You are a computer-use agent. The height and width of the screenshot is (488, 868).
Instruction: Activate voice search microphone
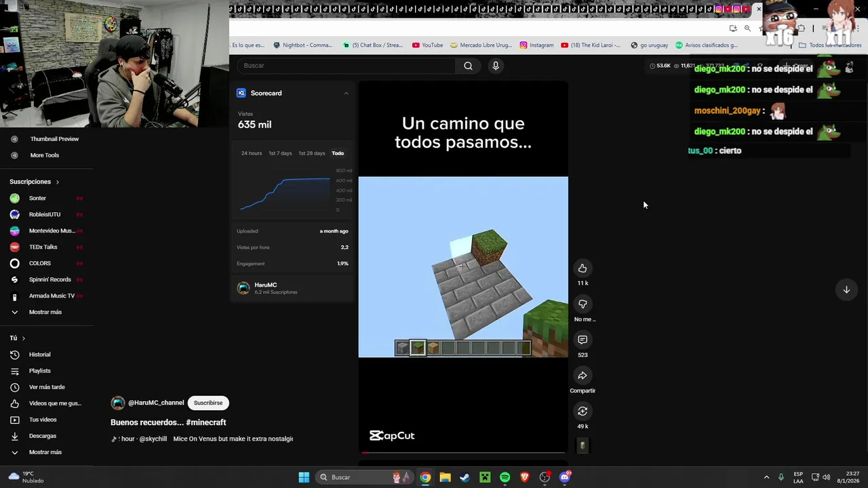tap(496, 66)
